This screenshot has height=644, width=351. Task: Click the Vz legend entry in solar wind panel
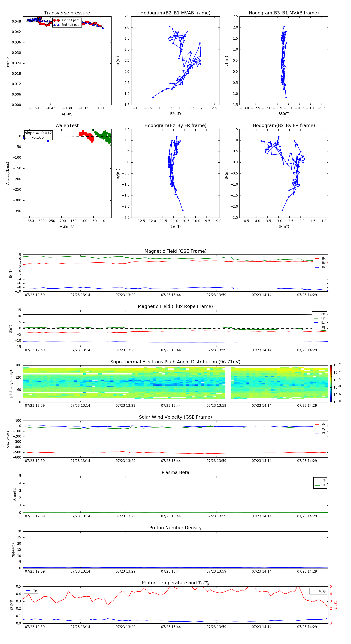click(x=320, y=433)
